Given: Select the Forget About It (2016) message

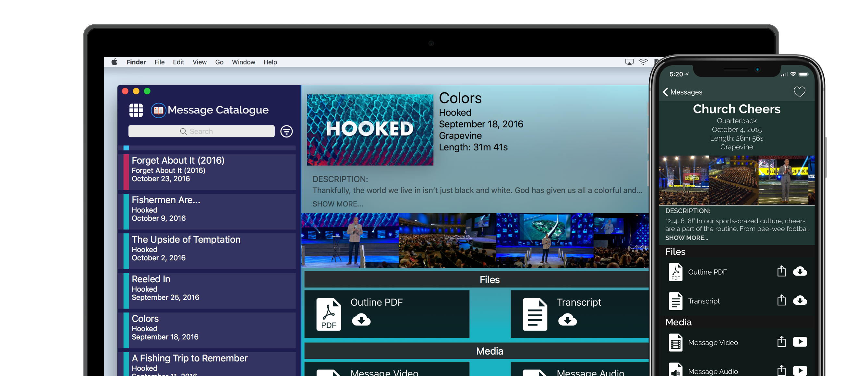Looking at the screenshot, I should pyautogui.click(x=207, y=172).
